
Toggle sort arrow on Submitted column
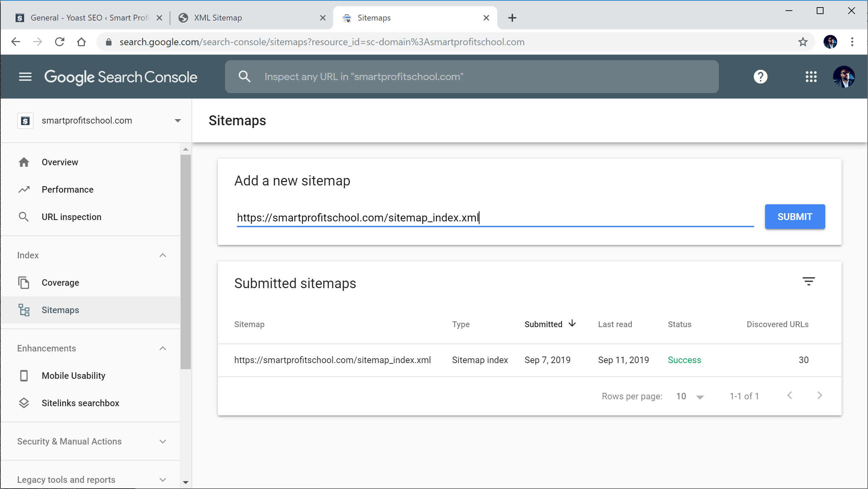pyautogui.click(x=572, y=323)
